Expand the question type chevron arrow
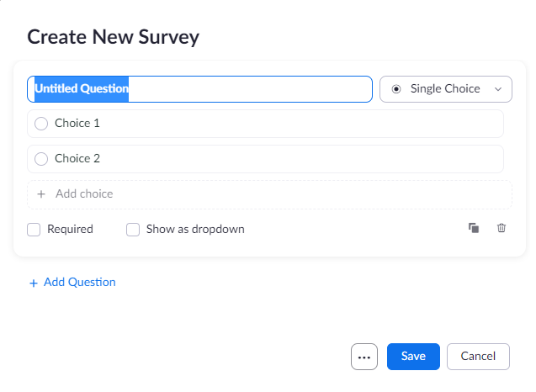Screen dimensions: 536x392 tap(498, 89)
